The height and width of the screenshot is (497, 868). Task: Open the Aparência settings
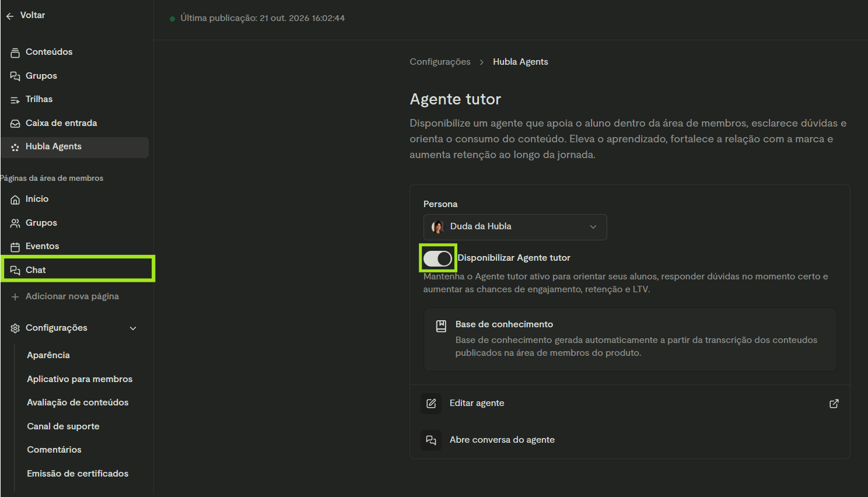[x=48, y=355]
